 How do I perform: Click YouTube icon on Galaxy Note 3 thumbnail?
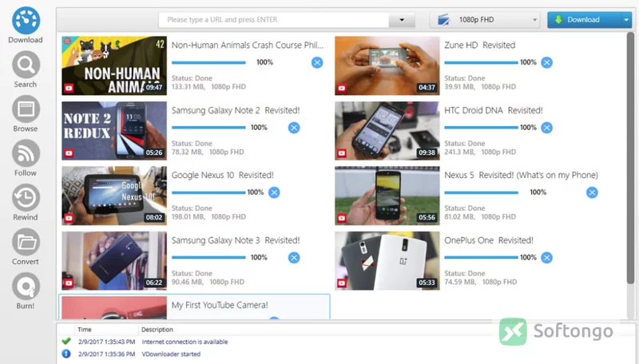tap(69, 283)
